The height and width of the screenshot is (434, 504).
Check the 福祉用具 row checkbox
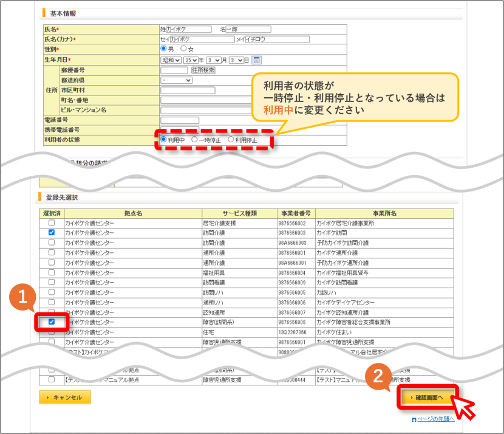pyautogui.click(x=52, y=272)
